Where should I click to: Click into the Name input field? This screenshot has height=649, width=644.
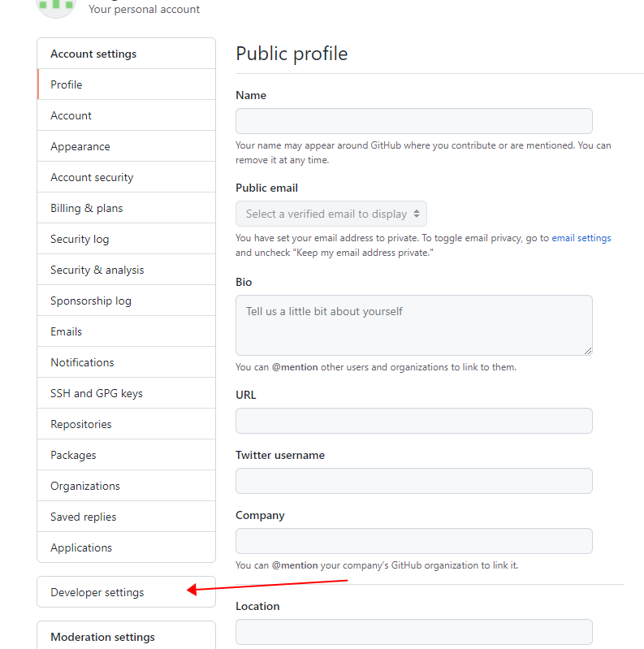pyautogui.click(x=414, y=121)
